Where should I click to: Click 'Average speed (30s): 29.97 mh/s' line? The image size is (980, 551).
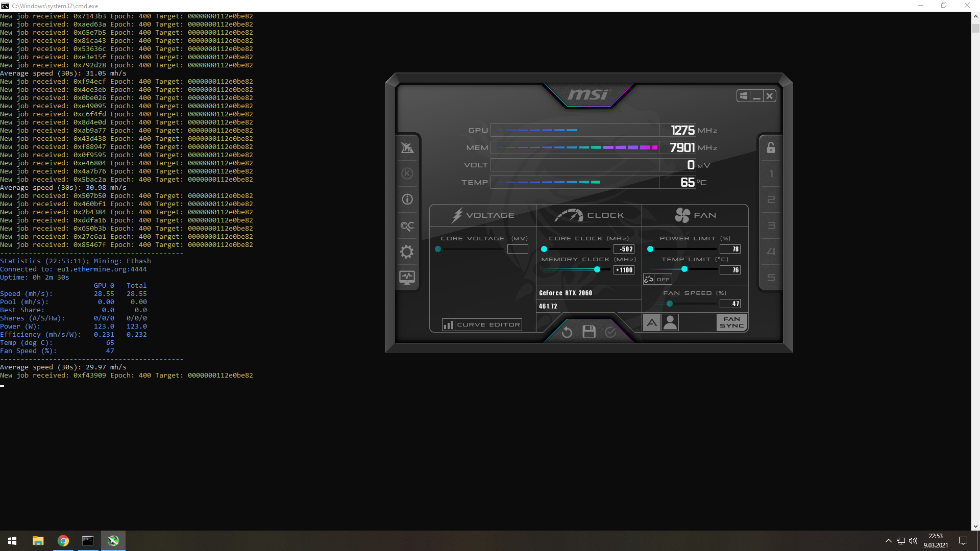pyautogui.click(x=63, y=367)
